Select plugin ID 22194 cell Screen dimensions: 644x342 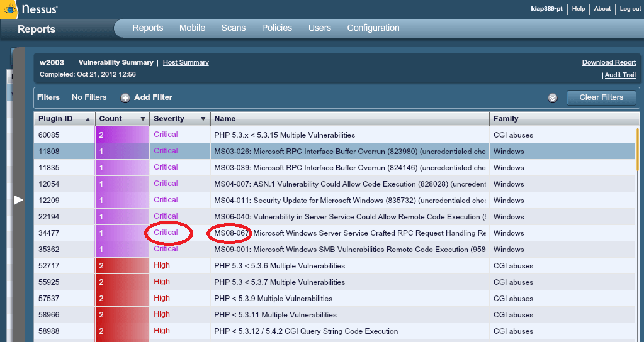pyautogui.click(x=64, y=217)
